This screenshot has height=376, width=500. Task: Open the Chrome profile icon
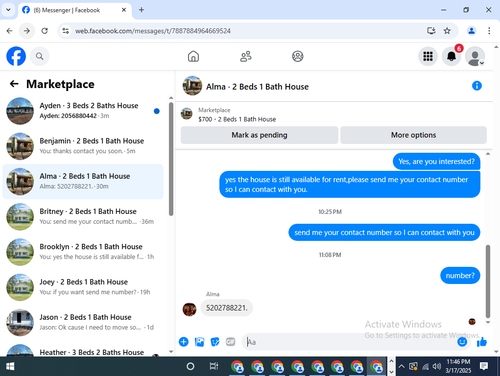pyautogui.click(x=471, y=31)
